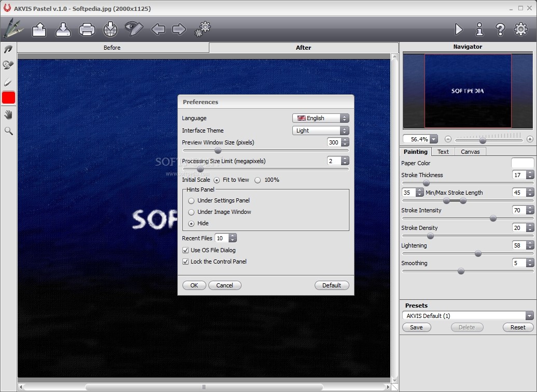Open batch processing double-gear icon
This screenshot has height=392, width=537.
202,28
